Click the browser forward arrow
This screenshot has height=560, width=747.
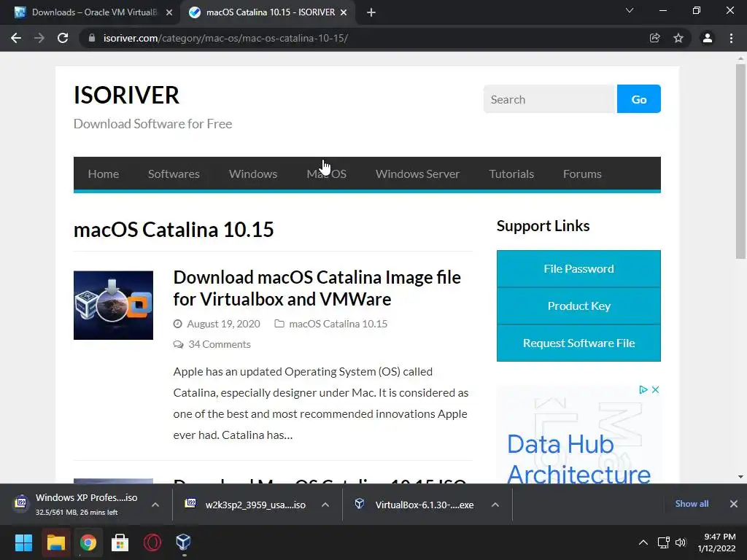coord(39,38)
